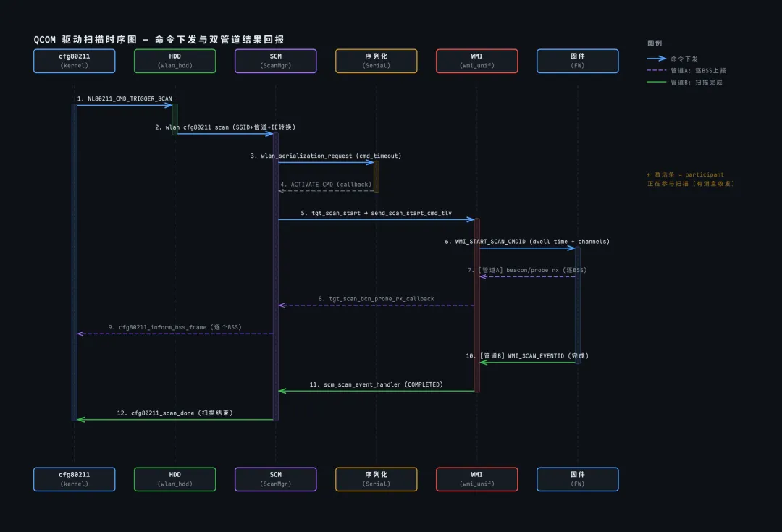The image size is (782, 532).
Task: Click the cfg80211 lifeline activation bar
Action: (75, 262)
